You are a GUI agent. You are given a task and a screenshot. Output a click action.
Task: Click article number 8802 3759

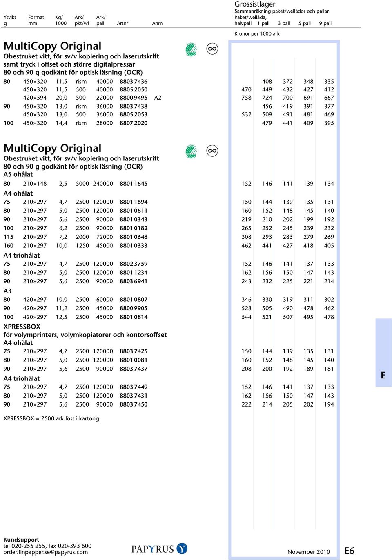pyautogui.click(x=134, y=264)
